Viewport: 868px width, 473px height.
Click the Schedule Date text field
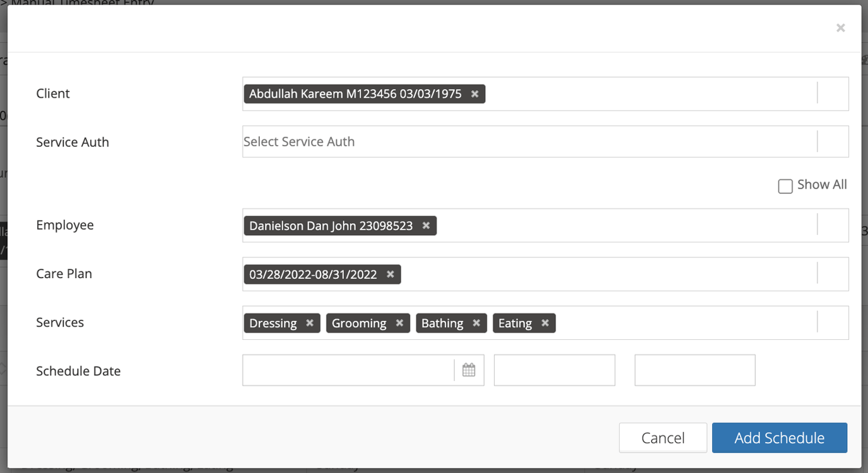pos(347,370)
